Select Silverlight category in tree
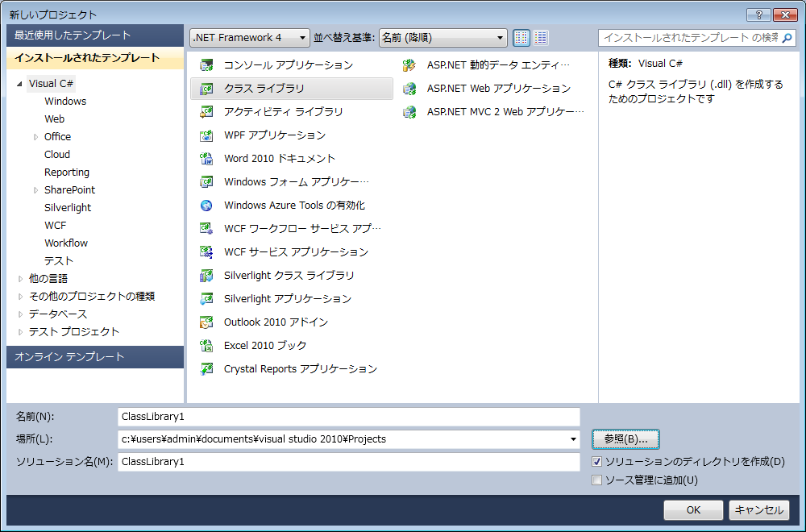Viewport: 806px width, 532px height. 68,208
